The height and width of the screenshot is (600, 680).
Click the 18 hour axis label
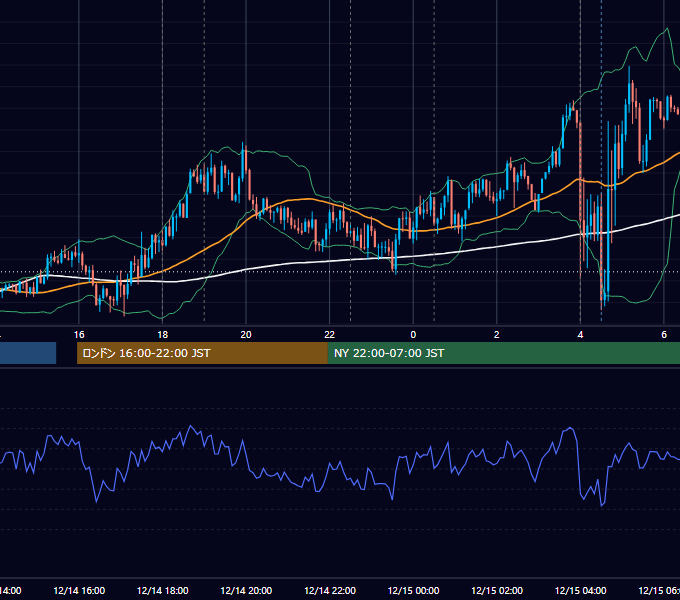coord(162,334)
